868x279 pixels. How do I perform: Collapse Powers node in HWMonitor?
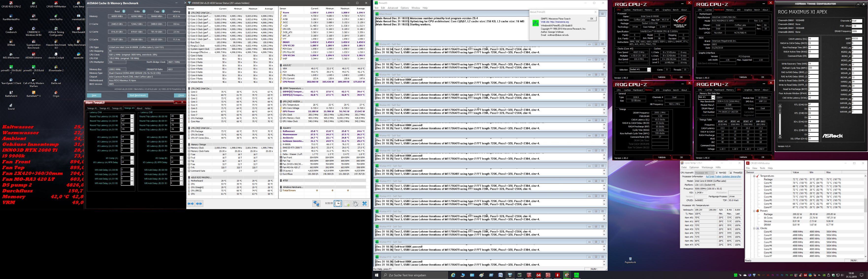755,211
